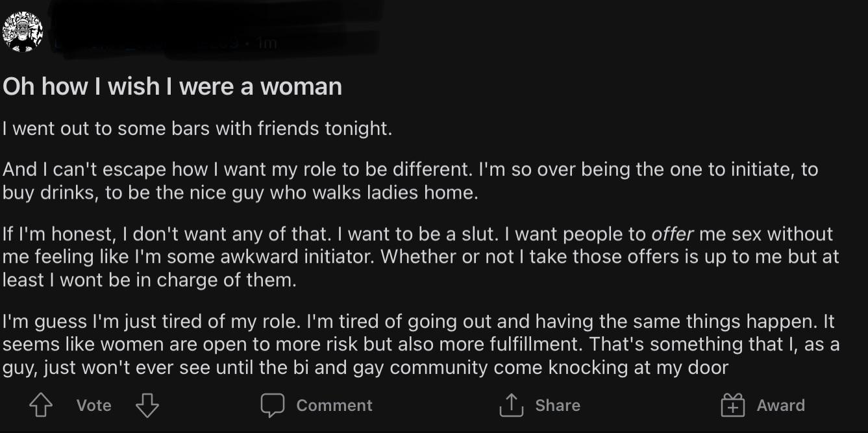Screen dimensions: 868x433
Task: Click the Vote label between the arrows
Action: click(94, 406)
